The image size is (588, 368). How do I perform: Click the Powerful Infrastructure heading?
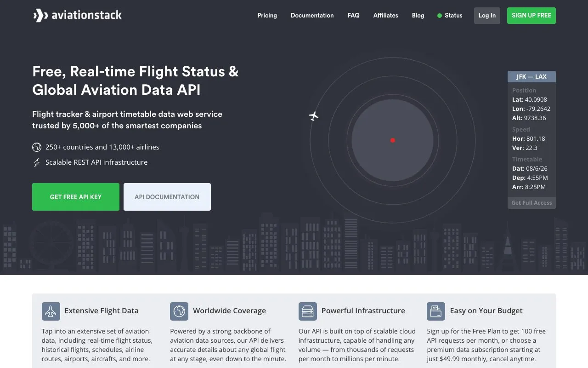[363, 311]
